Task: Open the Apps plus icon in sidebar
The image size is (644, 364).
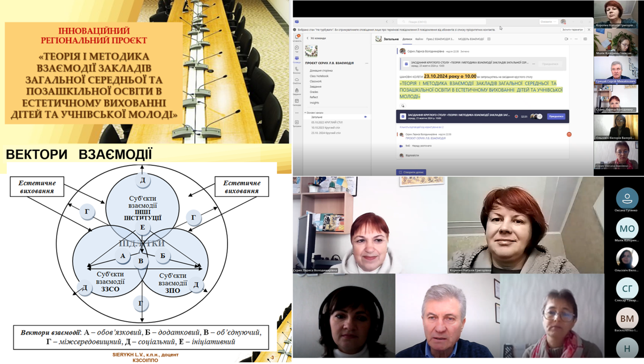Action: click(x=297, y=123)
